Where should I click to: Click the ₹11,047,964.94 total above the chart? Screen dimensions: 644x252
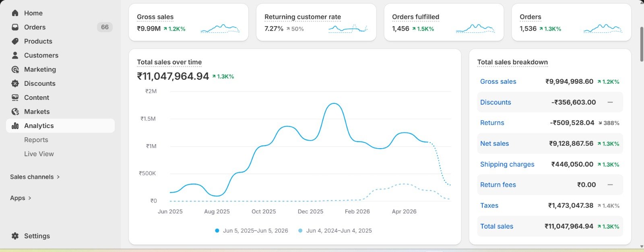(x=173, y=76)
